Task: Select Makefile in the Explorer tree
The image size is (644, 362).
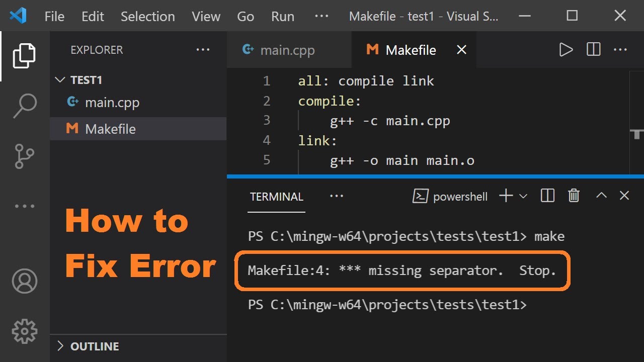Action: pyautogui.click(x=138, y=129)
